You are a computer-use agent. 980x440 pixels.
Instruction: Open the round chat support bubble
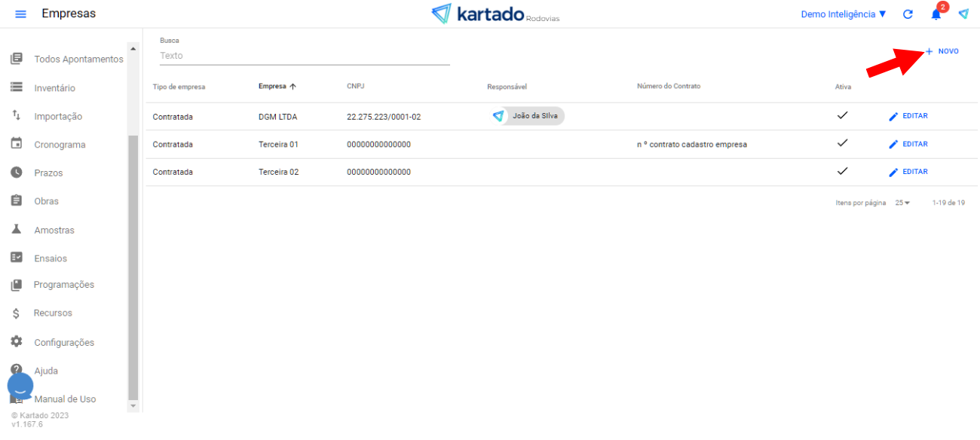click(20, 386)
